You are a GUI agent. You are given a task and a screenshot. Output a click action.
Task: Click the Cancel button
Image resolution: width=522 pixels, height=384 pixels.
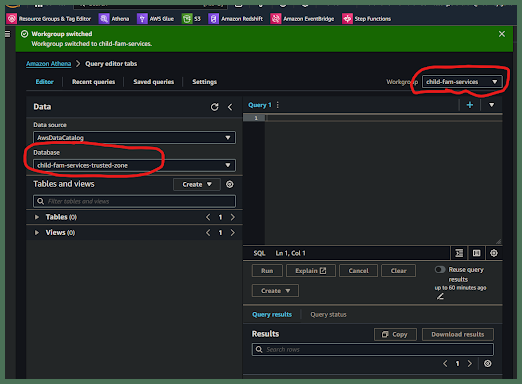click(358, 271)
